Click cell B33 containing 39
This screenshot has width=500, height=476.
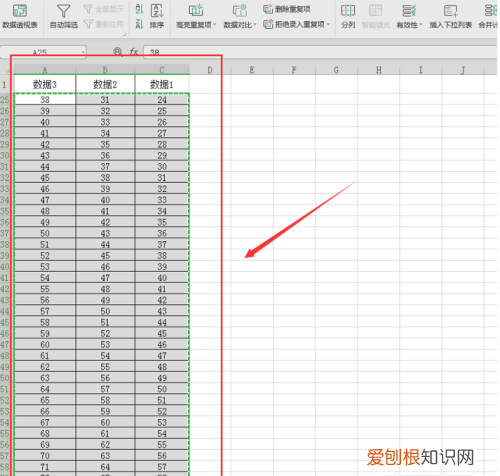tap(105, 188)
